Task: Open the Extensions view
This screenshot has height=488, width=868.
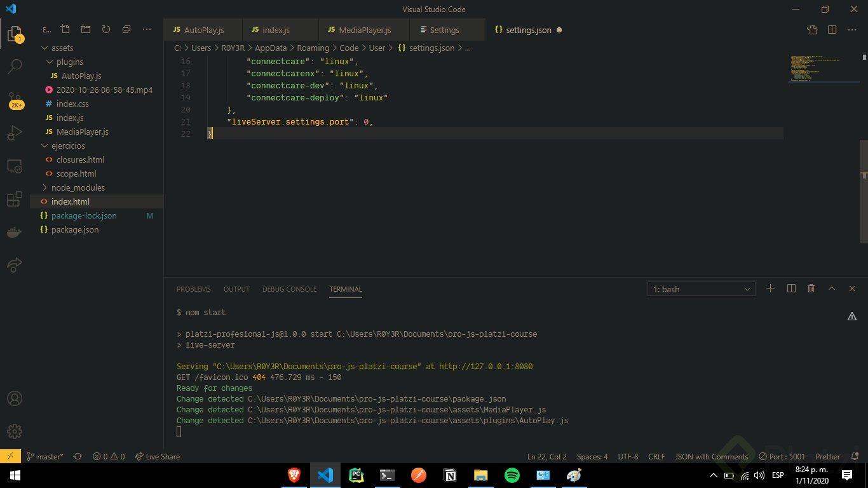Action: 15,200
